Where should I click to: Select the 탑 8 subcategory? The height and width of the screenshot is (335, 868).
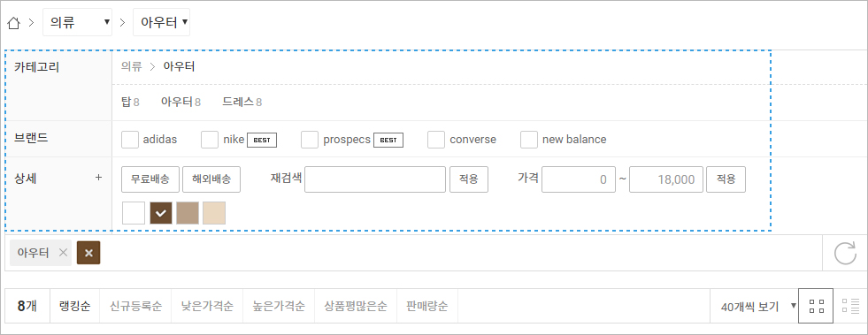[130, 102]
